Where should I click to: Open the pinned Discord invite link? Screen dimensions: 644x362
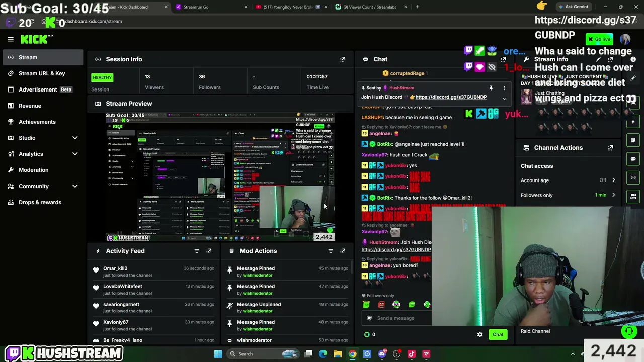pyautogui.click(x=451, y=97)
